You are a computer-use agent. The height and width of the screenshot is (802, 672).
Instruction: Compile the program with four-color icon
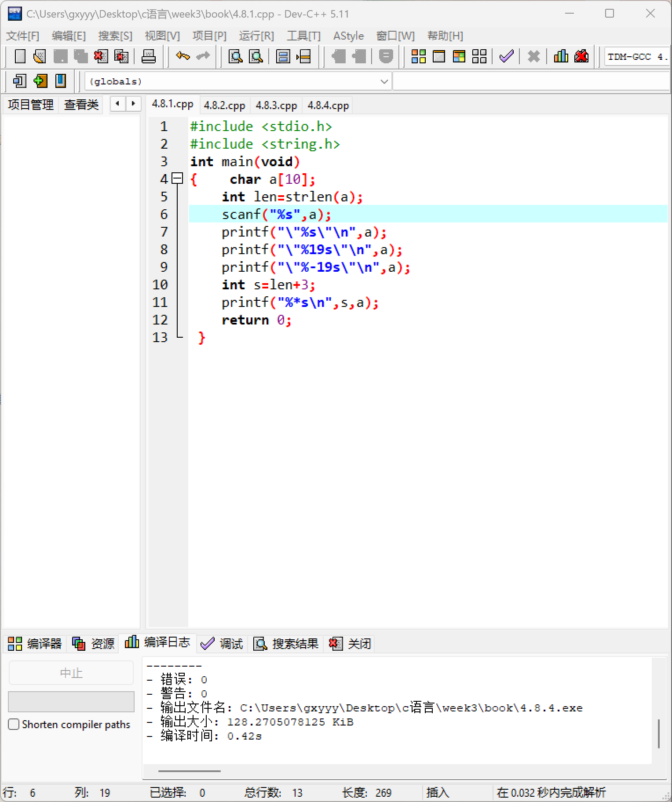point(418,57)
